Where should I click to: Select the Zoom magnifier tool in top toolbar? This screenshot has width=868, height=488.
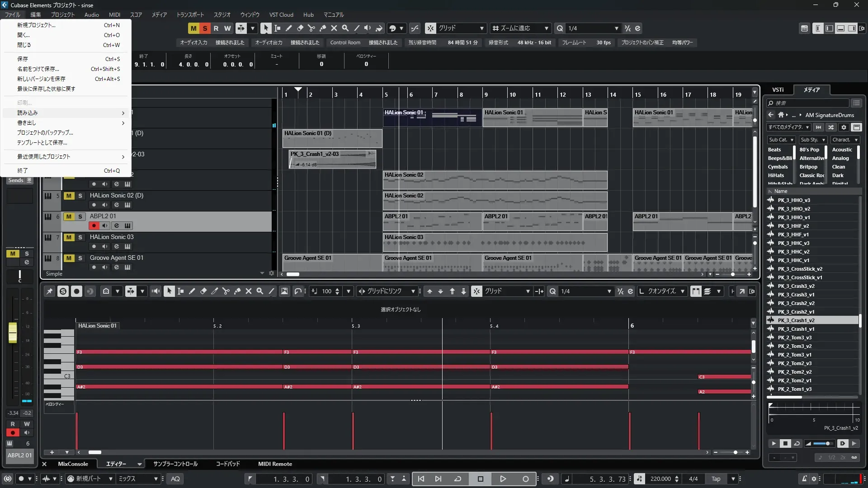[x=345, y=28]
